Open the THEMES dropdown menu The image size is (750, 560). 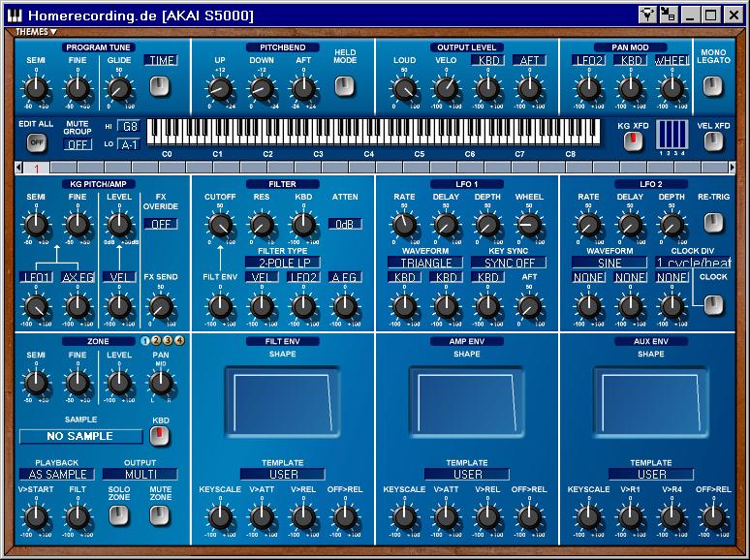[x=36, y=32]
